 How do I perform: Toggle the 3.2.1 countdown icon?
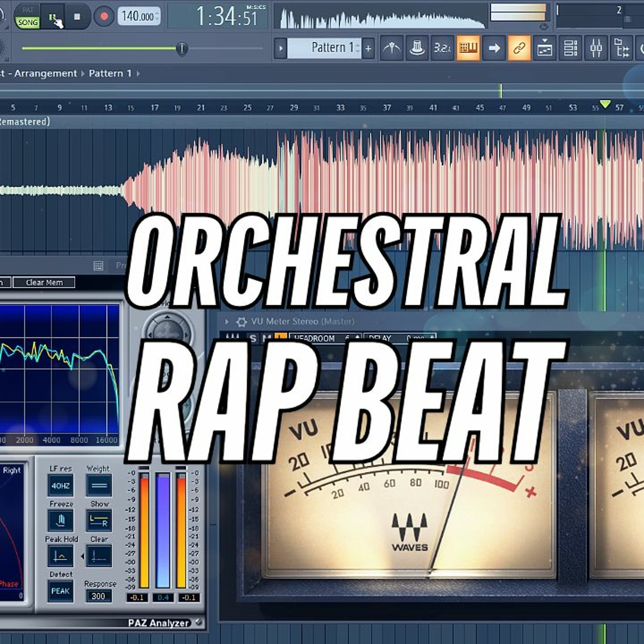click(x=442, y=48)
